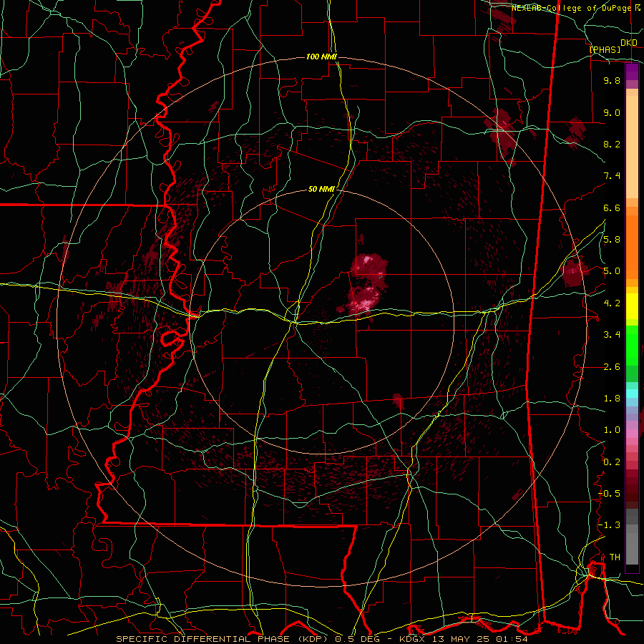Click the cyan segment of the color scale

point(632,394)
